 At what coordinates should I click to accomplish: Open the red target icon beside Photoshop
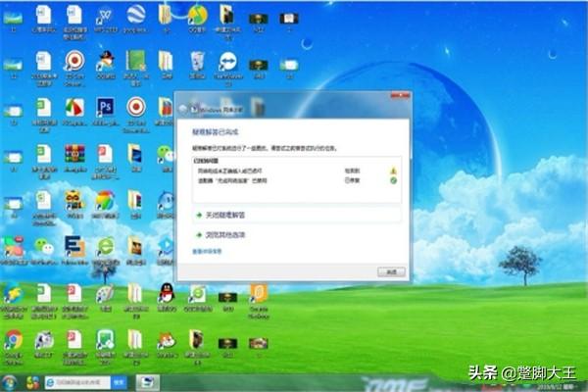tap(136, 107)
